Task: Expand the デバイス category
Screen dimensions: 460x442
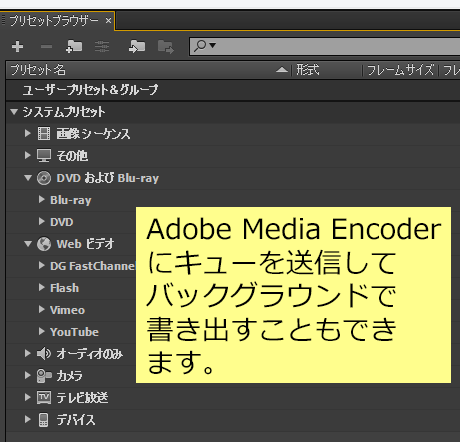Action: click(x=28, y=419)
